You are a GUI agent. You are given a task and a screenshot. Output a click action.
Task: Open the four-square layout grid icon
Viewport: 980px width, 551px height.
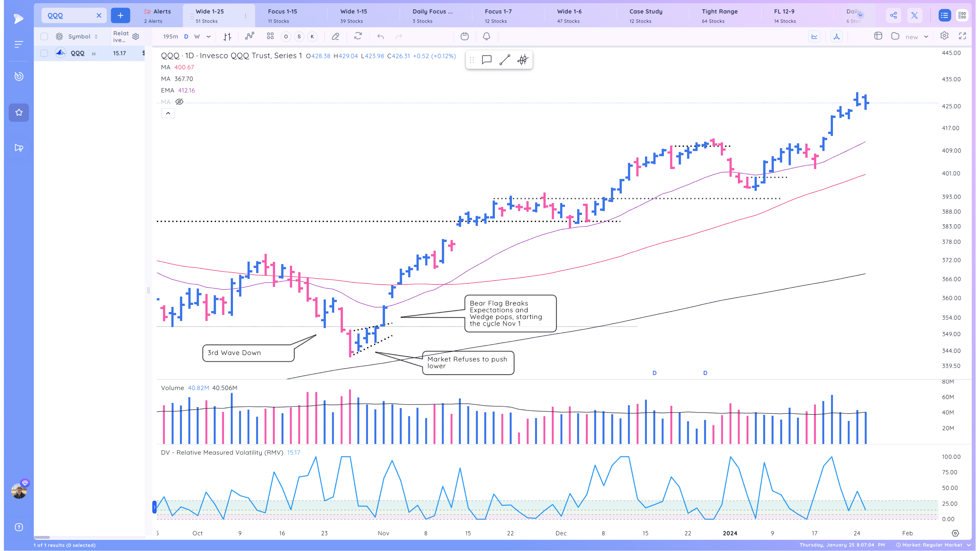(x=270, y=36)
